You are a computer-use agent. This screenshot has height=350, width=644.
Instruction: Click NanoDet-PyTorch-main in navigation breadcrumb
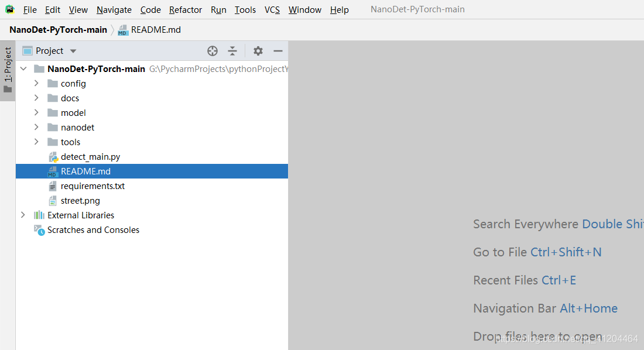click(x=59, y=30)
